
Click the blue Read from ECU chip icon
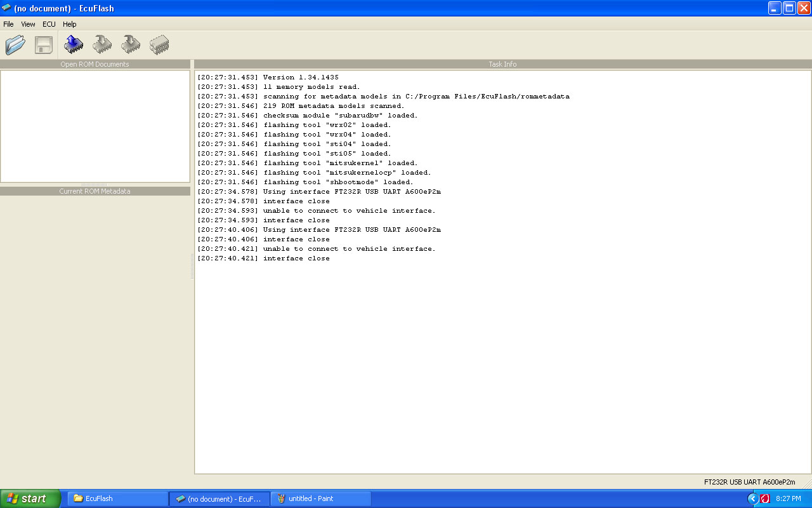tap(74, 44)
